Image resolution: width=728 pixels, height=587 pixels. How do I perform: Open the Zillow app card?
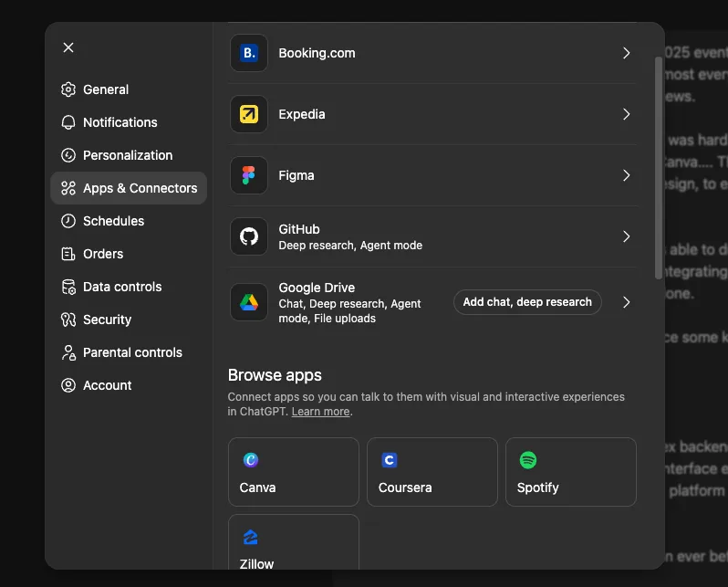click(x=294, y=542)
